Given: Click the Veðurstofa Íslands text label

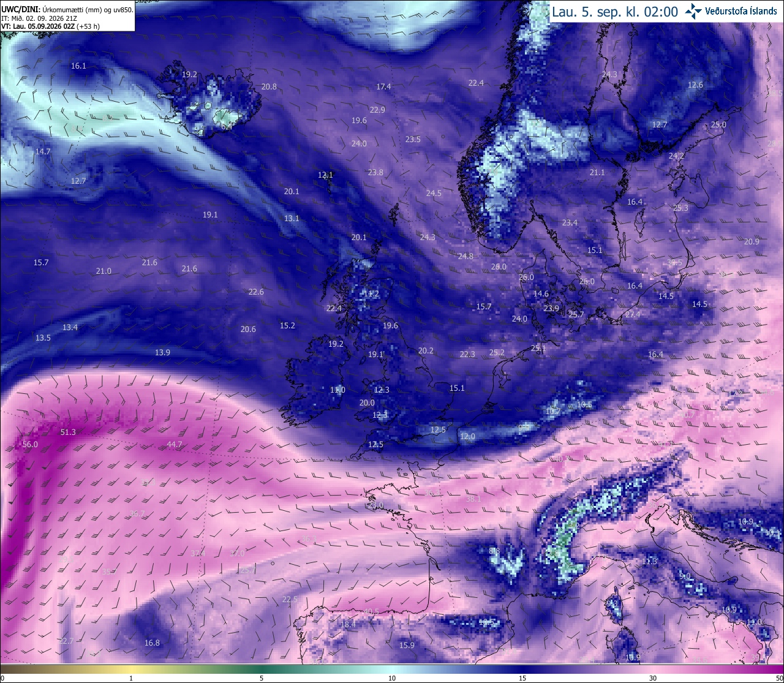Looking at the screenshot, I should point(741,11).
